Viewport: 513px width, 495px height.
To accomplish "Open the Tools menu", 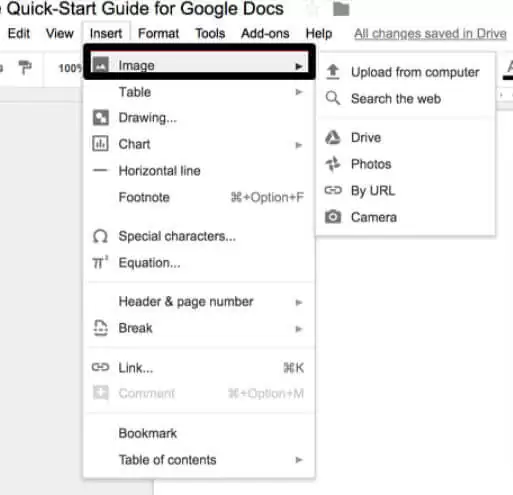I will 210,33.
